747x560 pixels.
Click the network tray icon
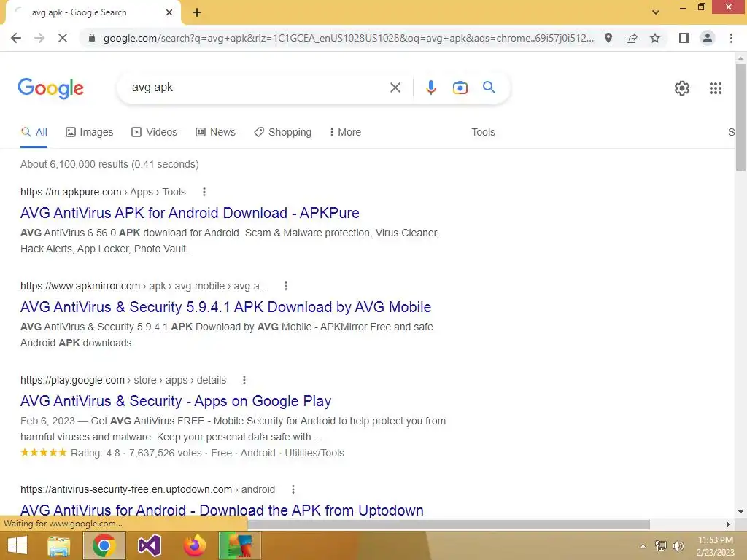(661, 546)
